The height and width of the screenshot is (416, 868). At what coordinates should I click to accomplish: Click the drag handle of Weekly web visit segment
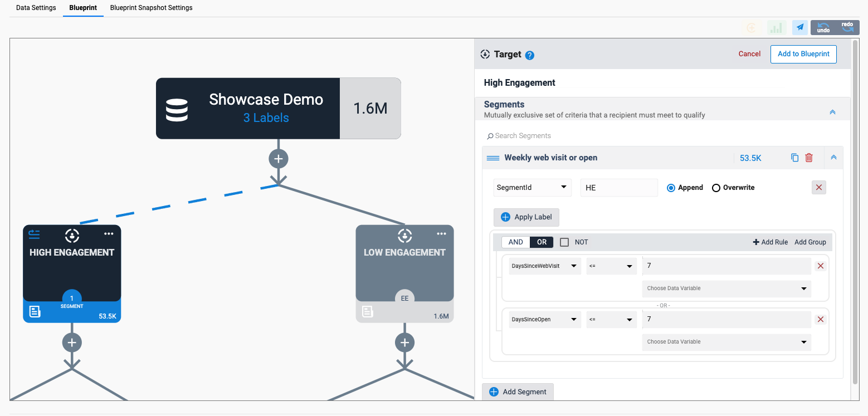tap(492, 158)
